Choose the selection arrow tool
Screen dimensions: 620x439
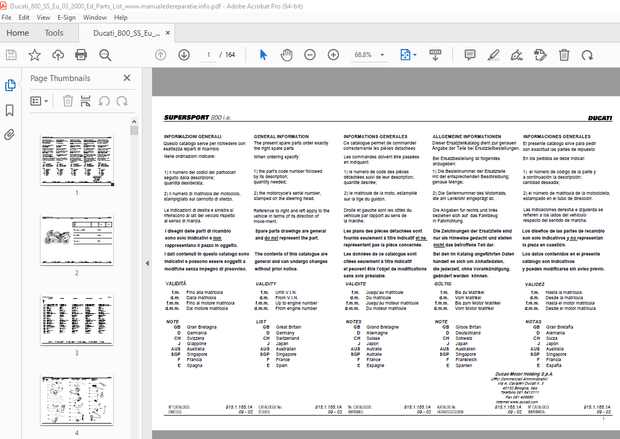(263, 55)
